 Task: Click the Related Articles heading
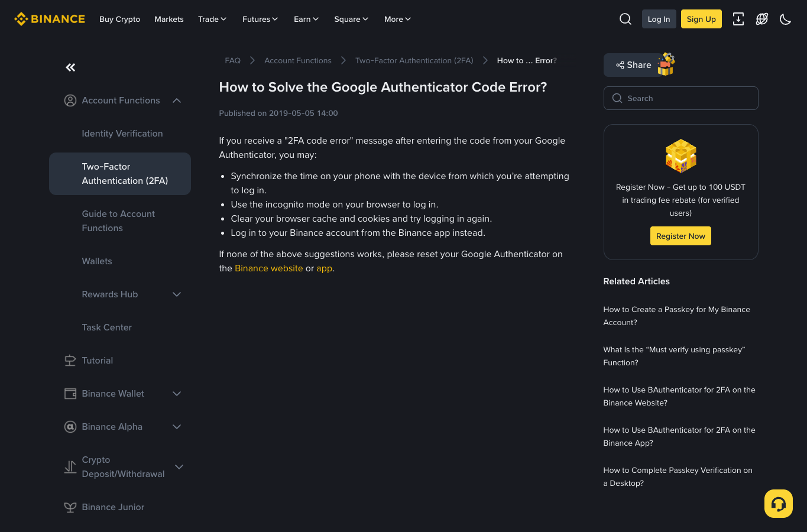pyautogui.click(x=637, y=281)
